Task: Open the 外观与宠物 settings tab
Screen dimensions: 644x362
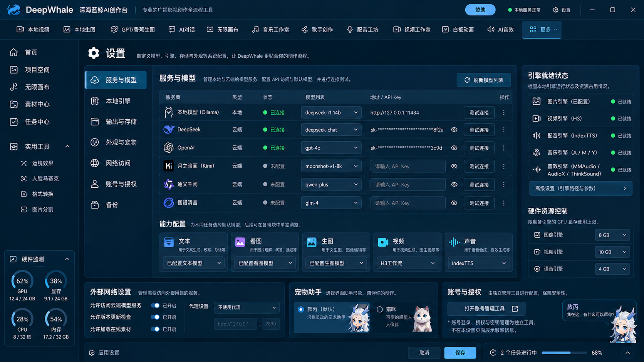Action: (x=116, y=142)
